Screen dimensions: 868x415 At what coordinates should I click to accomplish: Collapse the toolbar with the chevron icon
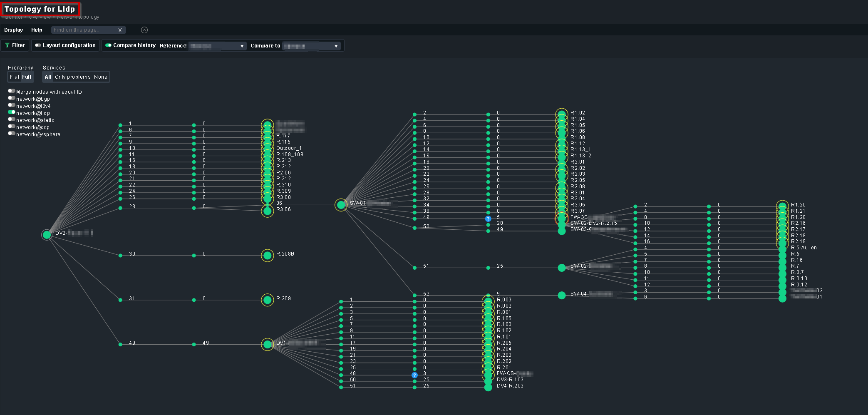coord(144,30)
